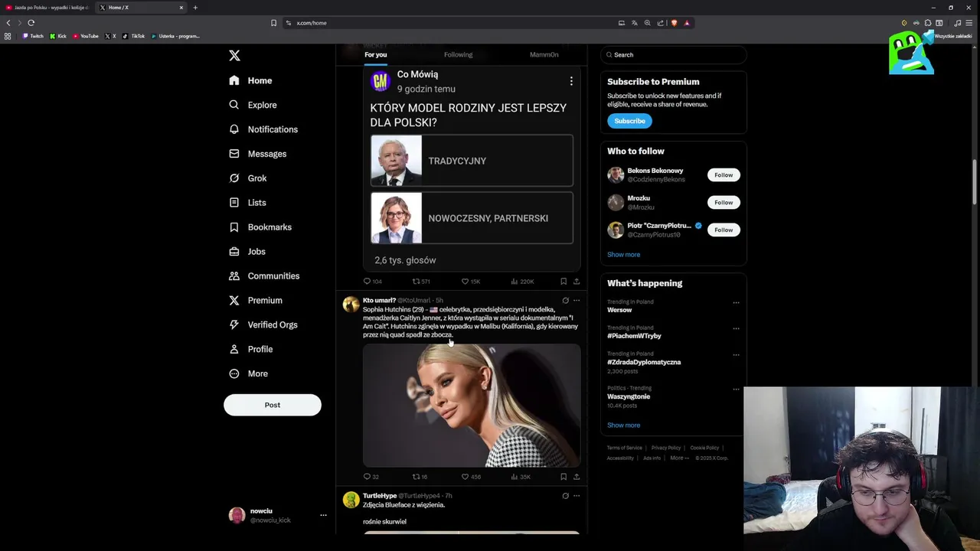
Task: Open three-dot menu on Co Mówią post
Action: pyautogui.click(x=570, y=81)
